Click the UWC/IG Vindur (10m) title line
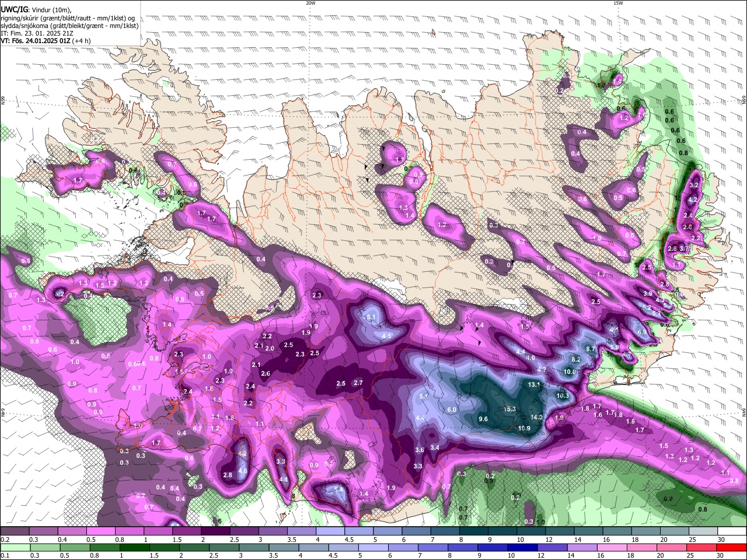This screenshot has width=747, height=560. 36,9
